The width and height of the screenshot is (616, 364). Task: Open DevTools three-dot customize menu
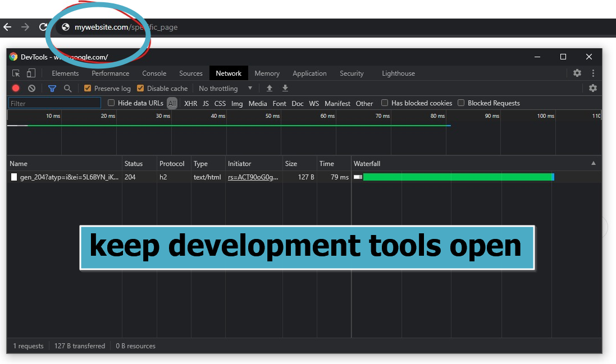point(593,73)
